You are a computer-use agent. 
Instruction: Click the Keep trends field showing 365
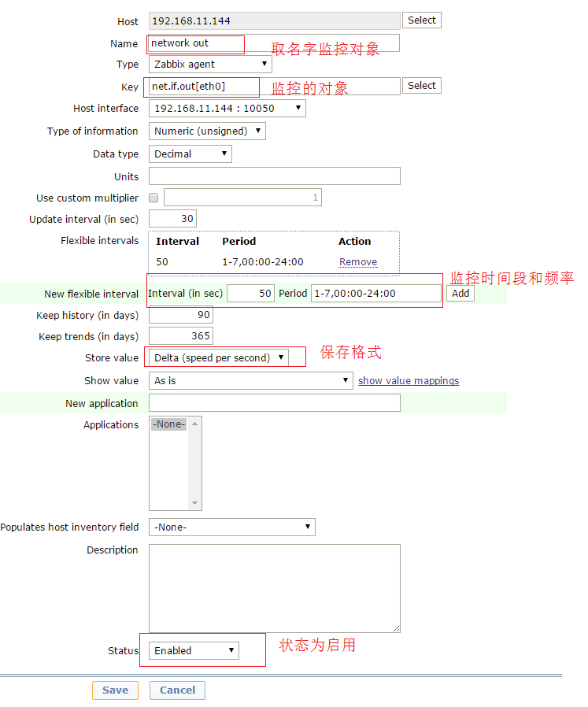[x=181, y=336]
